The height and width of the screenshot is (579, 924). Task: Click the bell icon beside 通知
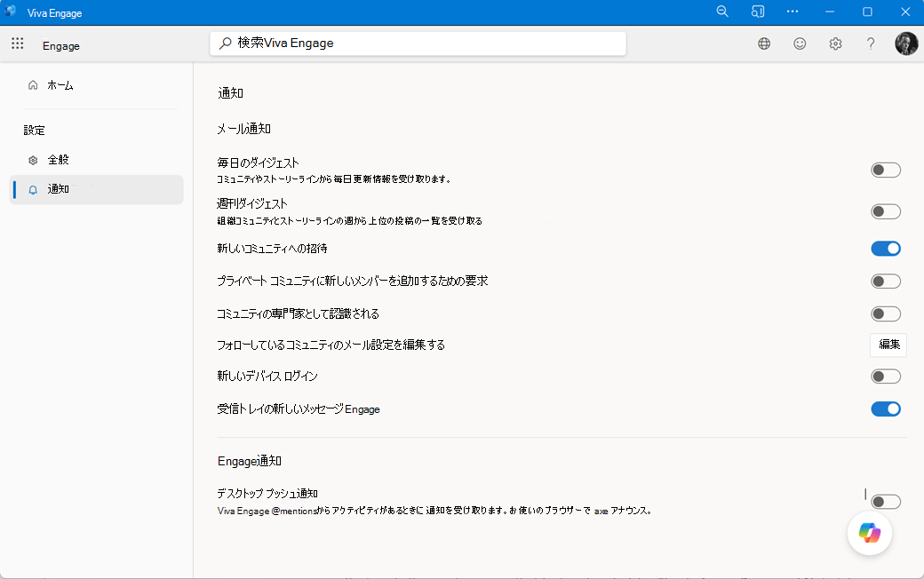click(x=33, y=190)
